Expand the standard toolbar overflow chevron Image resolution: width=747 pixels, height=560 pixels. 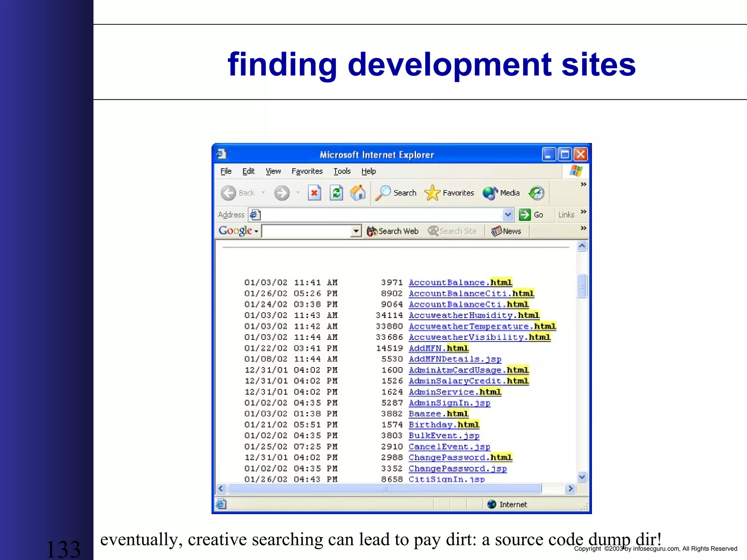coord(584,184)
